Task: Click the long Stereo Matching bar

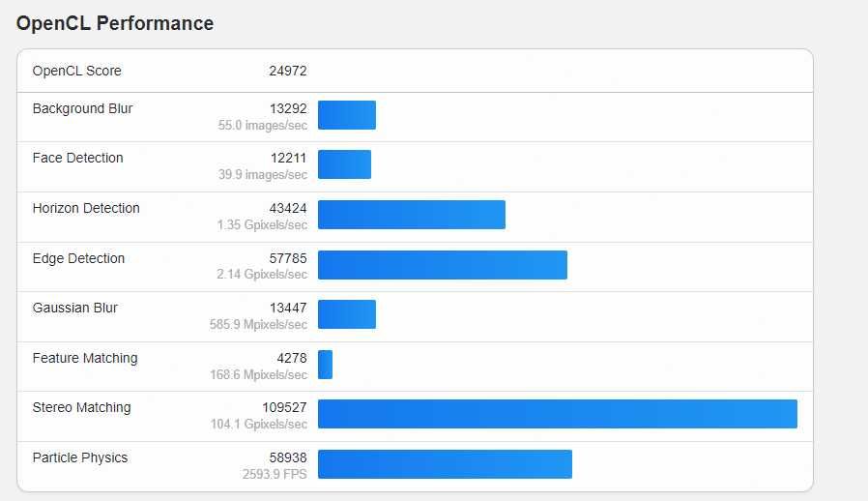Action: (557, 414)
